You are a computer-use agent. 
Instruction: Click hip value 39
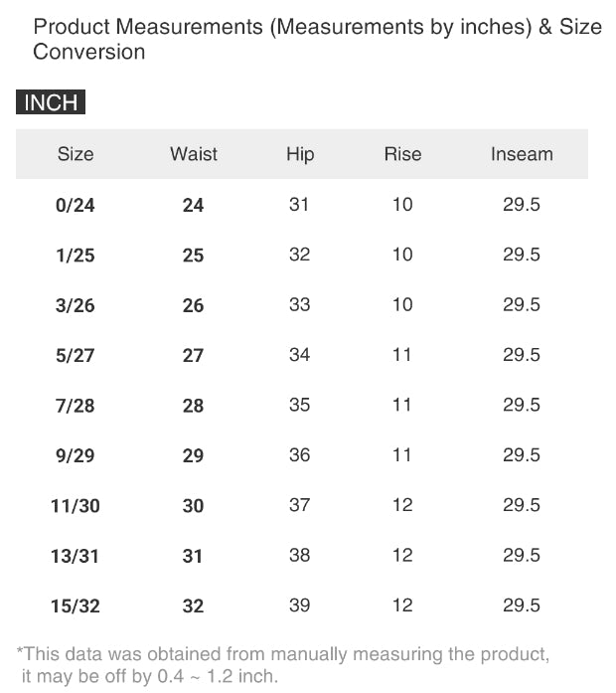(x=300, y=606)
